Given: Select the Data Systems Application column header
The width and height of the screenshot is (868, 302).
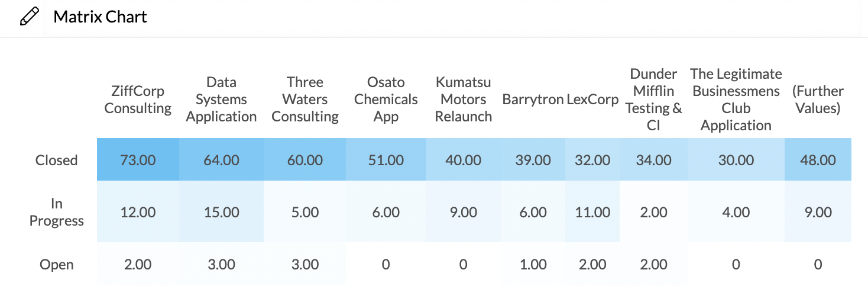Looking at the screenshot, I should 221,99.
